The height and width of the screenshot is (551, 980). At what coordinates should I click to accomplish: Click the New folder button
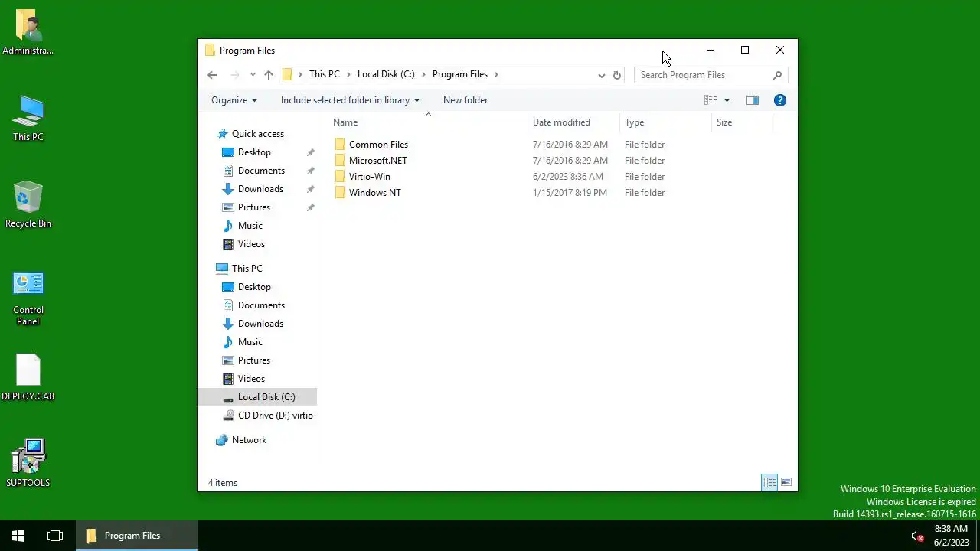465,100
